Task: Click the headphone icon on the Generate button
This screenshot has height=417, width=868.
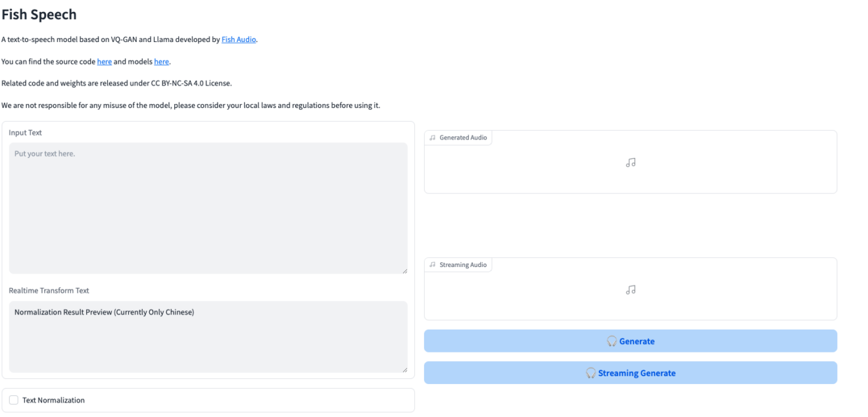Action: (612, 341)
